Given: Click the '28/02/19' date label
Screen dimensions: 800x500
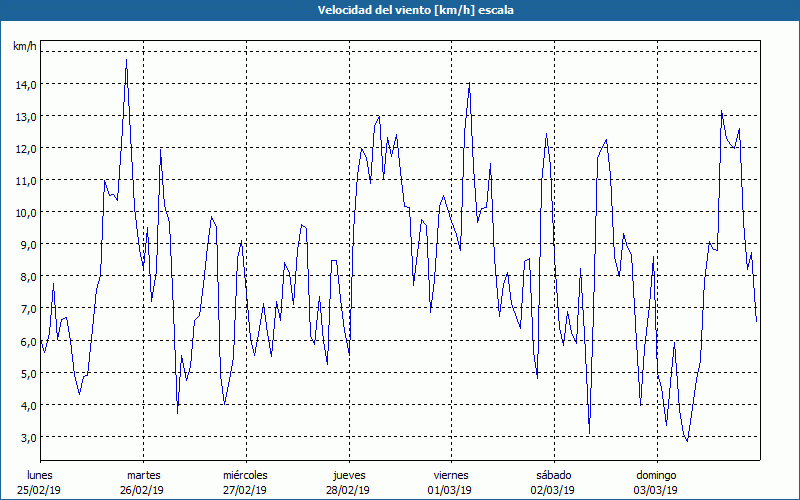Looking at the screenshot, I should click(x=348, y=490).
